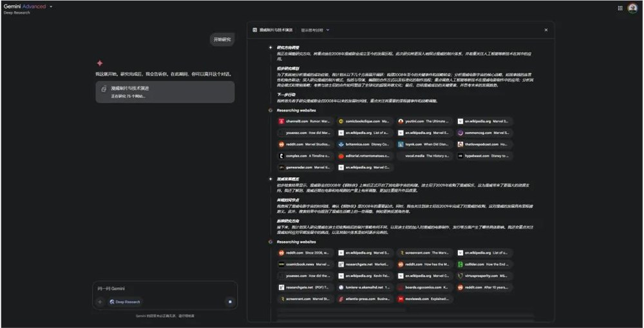Click the 研究方向调整 heading
The width and height of the screenshot is (644, 328).
coord(288,48)
